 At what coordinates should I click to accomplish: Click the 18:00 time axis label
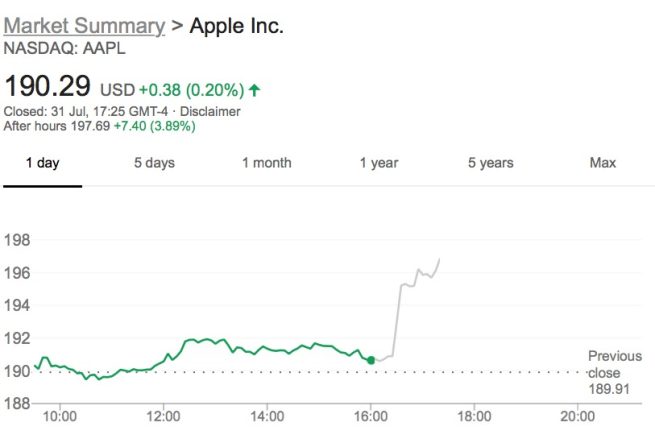pyautogui.click(x=474, y=416)
